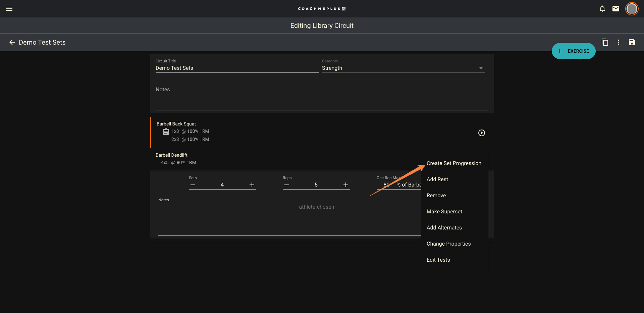
Task: Go back using the arrow beside Demo Test Sets
Action: [x=12, y=42]
